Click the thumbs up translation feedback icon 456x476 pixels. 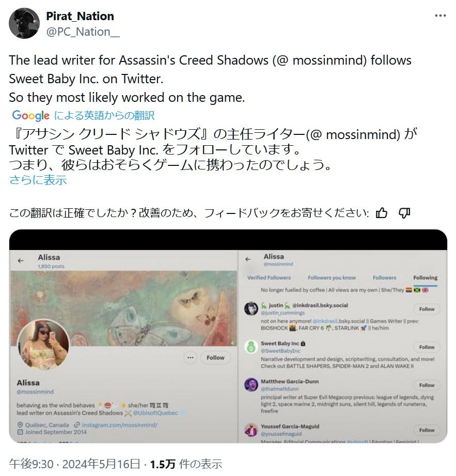(381, 213)
